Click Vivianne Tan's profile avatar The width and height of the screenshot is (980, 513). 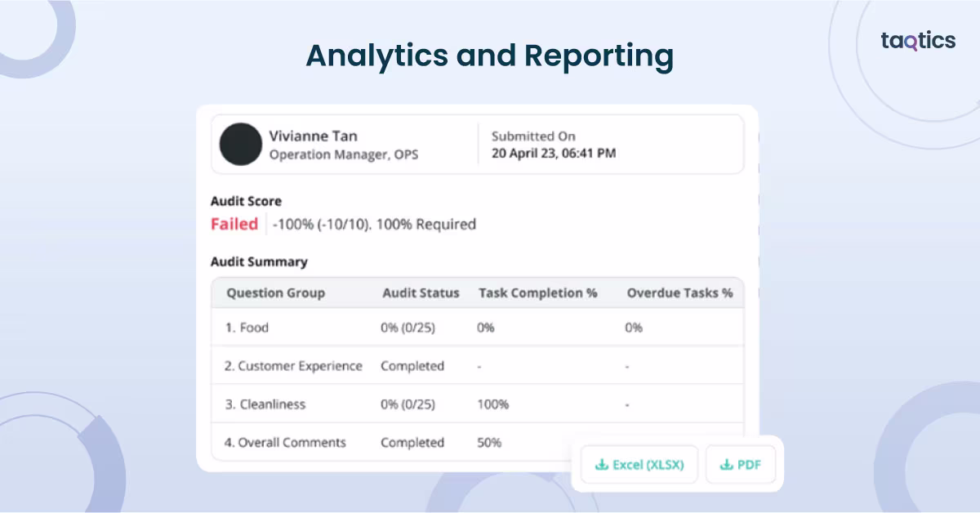[240, 145]
